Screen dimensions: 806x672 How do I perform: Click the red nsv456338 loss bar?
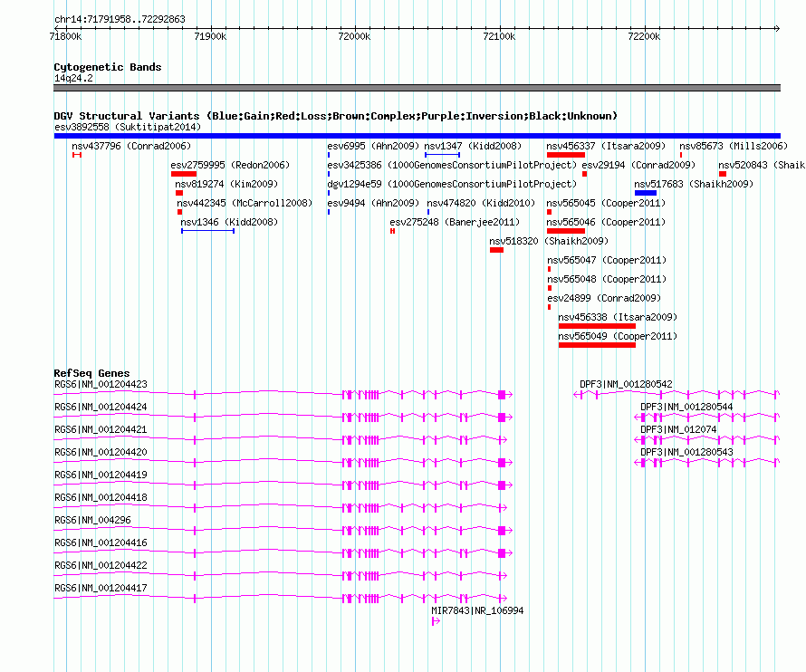(x=598, y=326)
